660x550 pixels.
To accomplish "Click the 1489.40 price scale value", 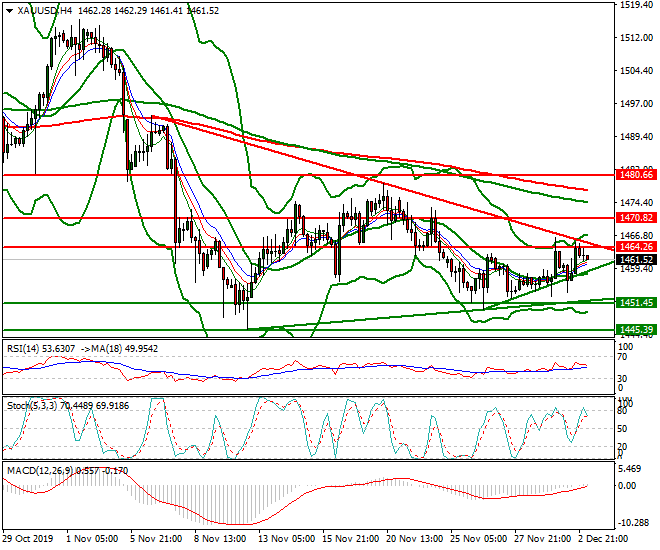I will (x=636, y=137).
